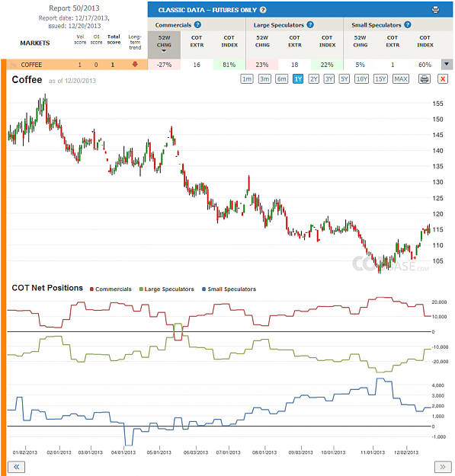This screenshot has width=455, height=476.
Task: Open the Commercials help question mark
Action: [x=197, y=24]
